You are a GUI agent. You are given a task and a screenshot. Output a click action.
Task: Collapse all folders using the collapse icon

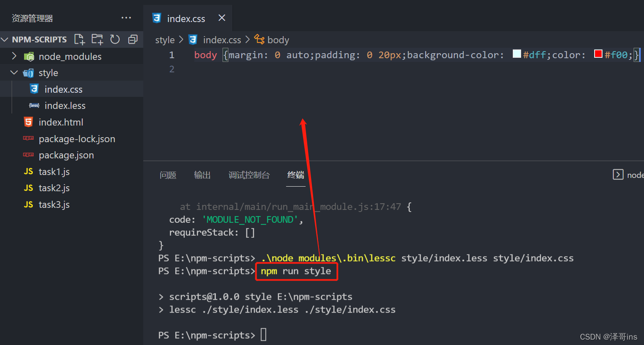click(132, 39)
